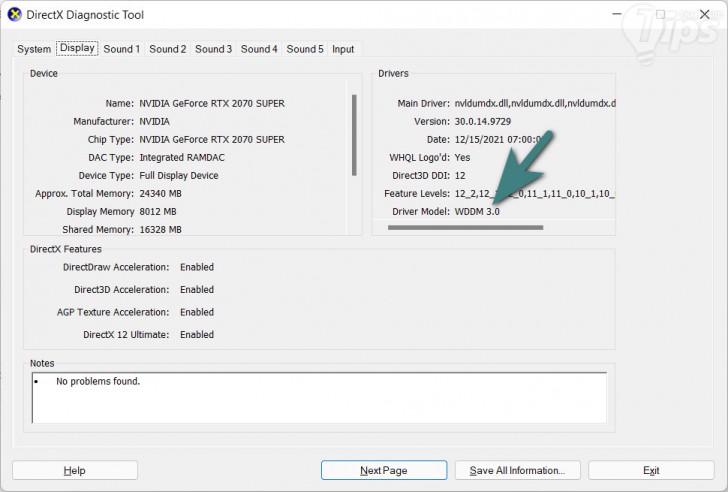Click Save All Information button
Viewport: 728px width, 492px height.
518,470
